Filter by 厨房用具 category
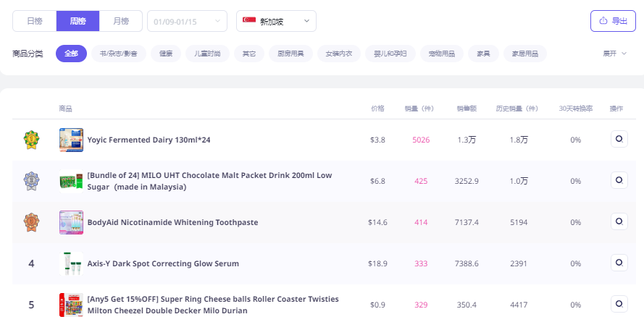 (290, 54)
